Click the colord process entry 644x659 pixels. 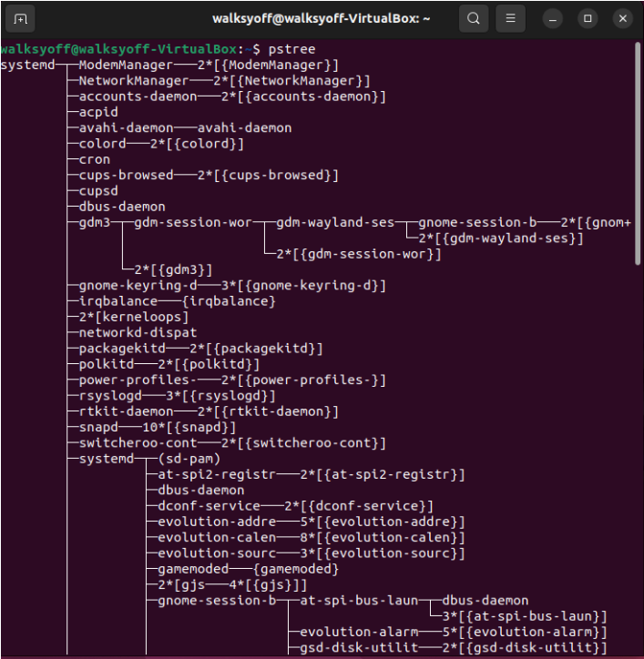(x=103, y=144)
